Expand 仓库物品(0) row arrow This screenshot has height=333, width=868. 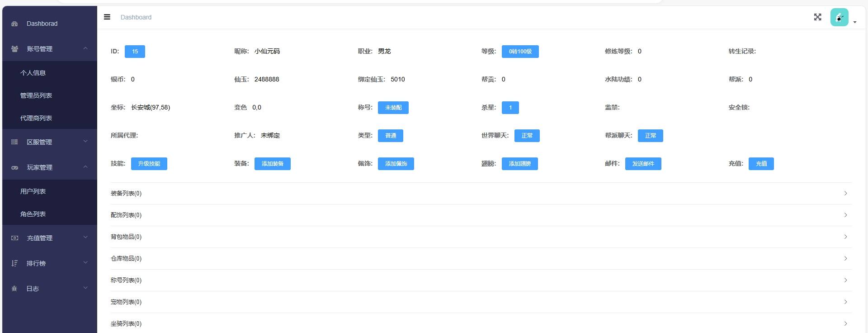pyautogui.click(x=845, y=259)
